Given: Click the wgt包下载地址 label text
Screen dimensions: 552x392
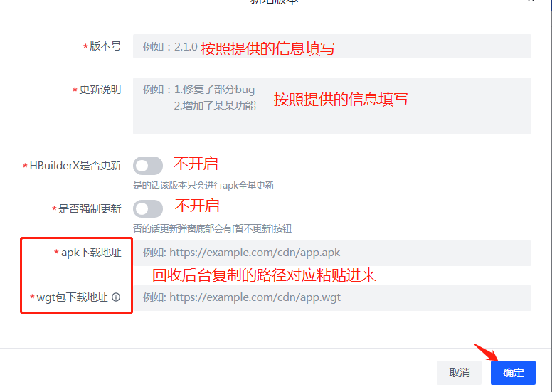Looking at the screenshot, I should [x=72, y=297].
